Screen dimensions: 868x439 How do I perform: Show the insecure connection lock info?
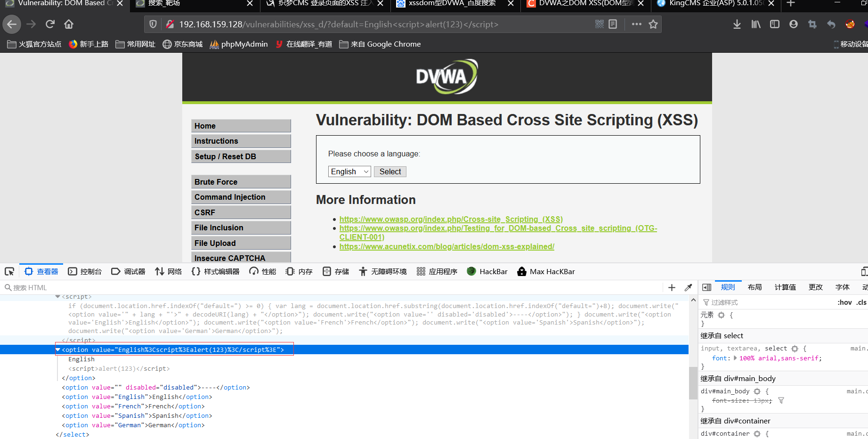[x=170, y=24]
